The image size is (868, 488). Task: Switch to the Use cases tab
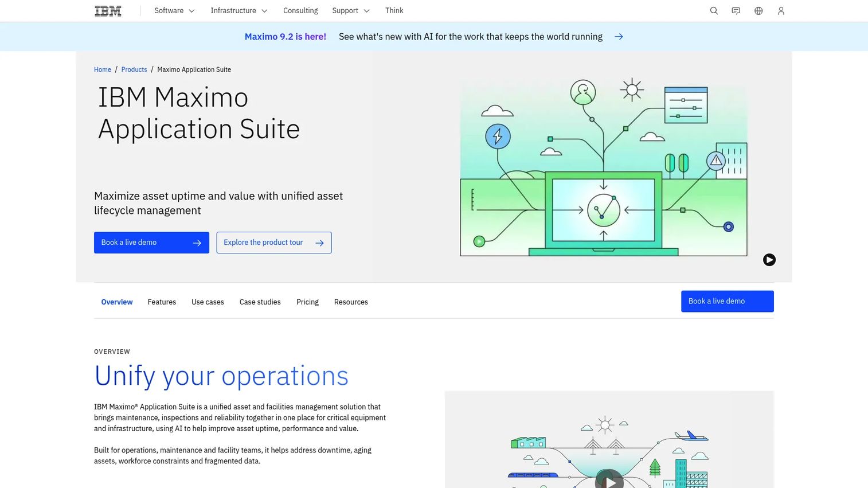point(208,302)
